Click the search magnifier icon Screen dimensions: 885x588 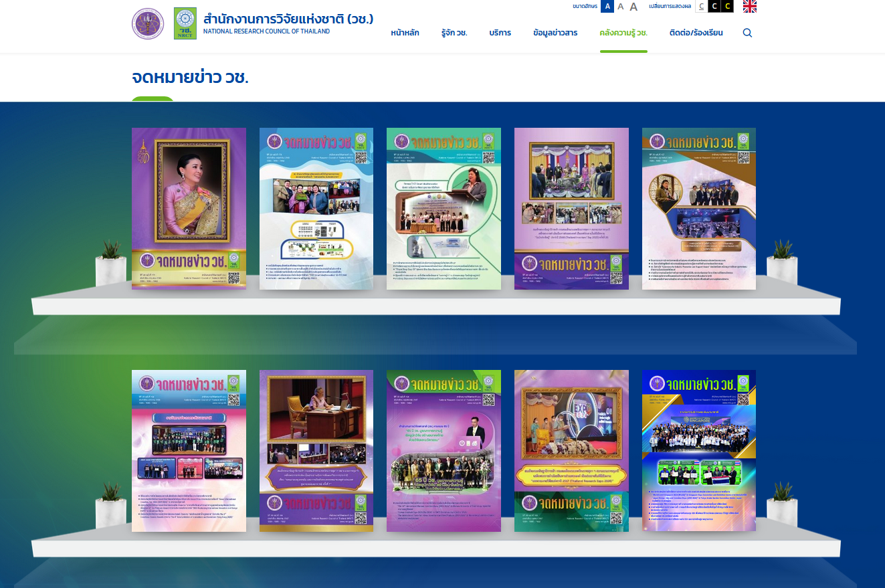click(747, 33)
